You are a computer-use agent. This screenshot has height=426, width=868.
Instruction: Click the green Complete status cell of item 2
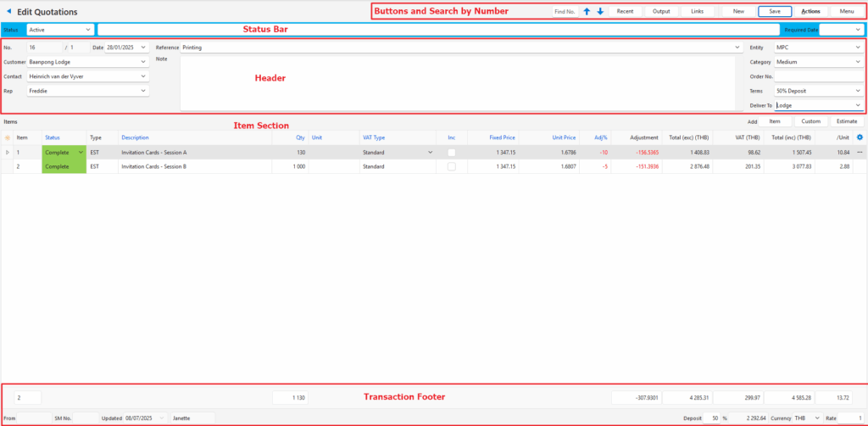pos(64,167)
